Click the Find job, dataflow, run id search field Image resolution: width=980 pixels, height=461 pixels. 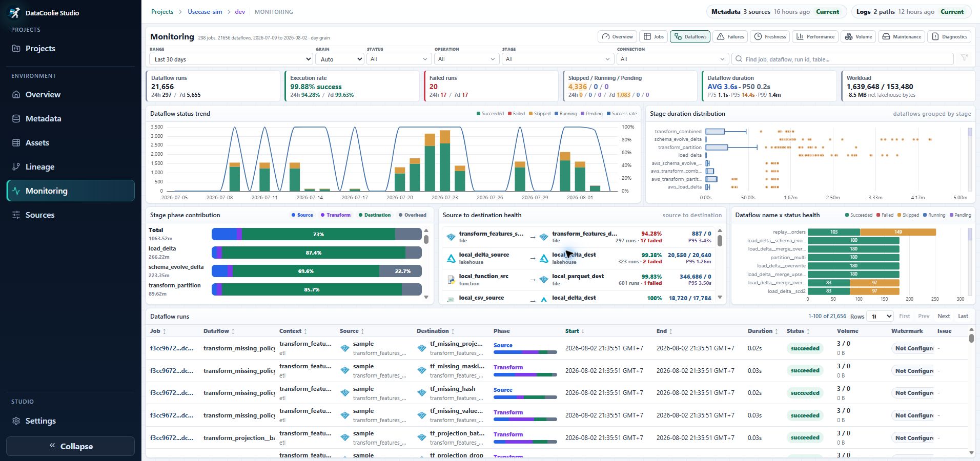pos(842,59)
